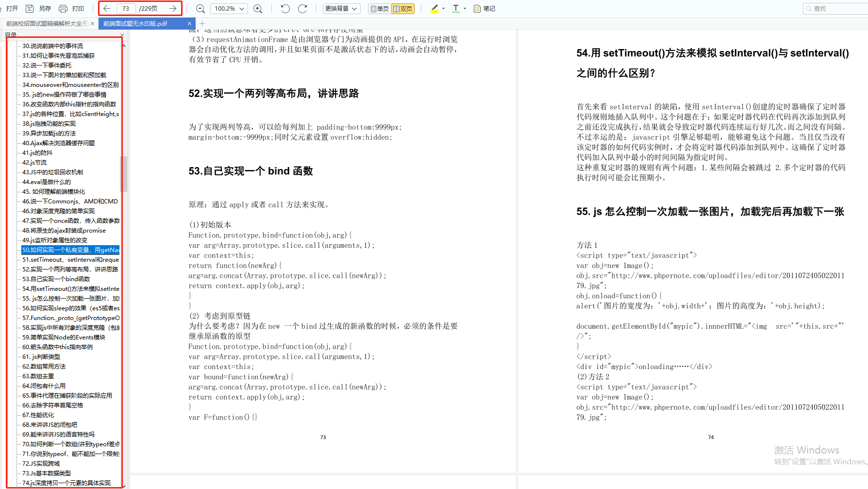The width and height of the screenshot is (868, 489).
Task: Redo the last action
Action: coord(302,8)
